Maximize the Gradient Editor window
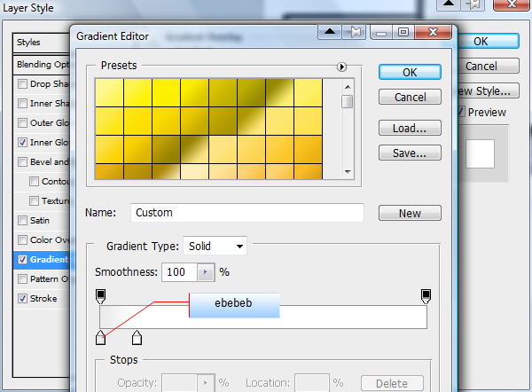Image resolution: width=532 pixels, height=392 pixels. click(x=403, y=33)
